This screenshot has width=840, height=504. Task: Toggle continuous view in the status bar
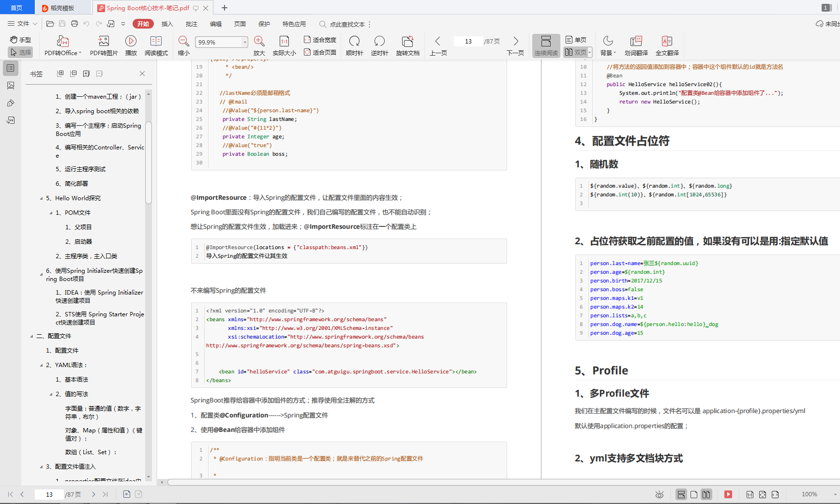pyautogui.click(x=681, y=494)
